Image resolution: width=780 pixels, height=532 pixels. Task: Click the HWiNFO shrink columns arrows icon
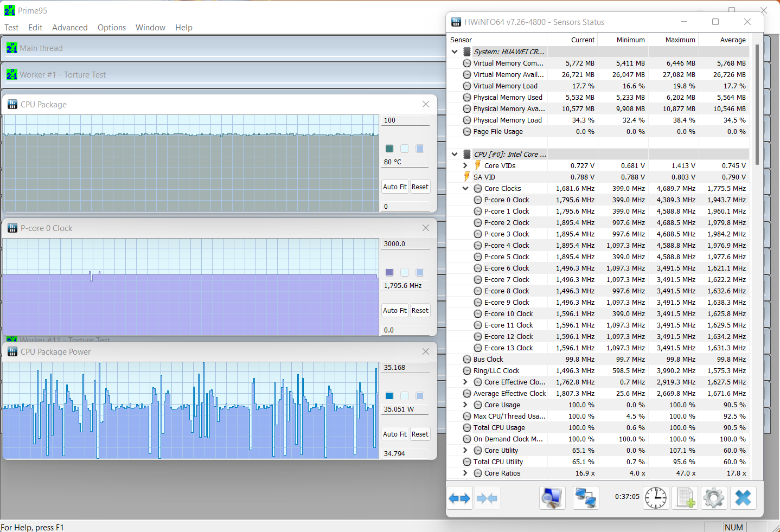pos(487,498)
